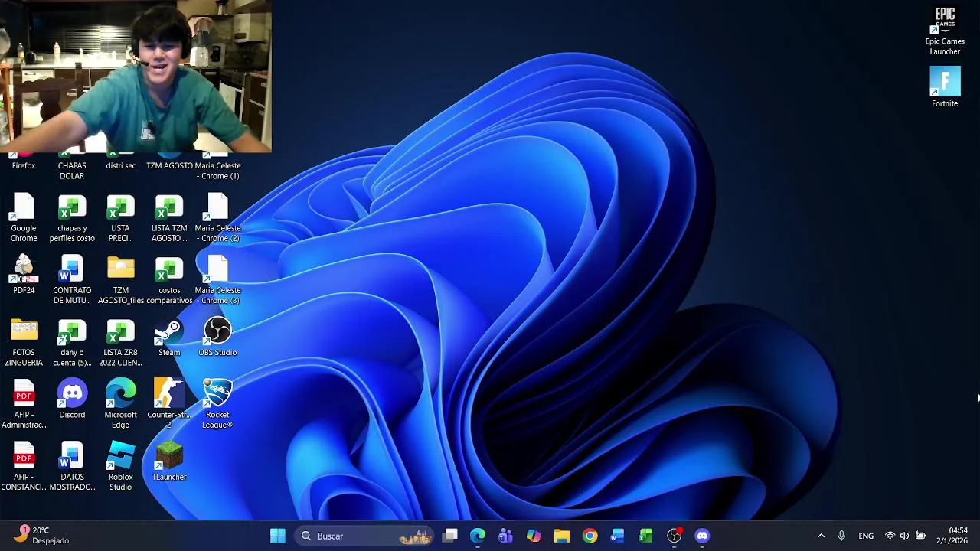Open the Wi-Fi network icon
This screenshot has height=551, width=980.
click(x=890, y=536)
